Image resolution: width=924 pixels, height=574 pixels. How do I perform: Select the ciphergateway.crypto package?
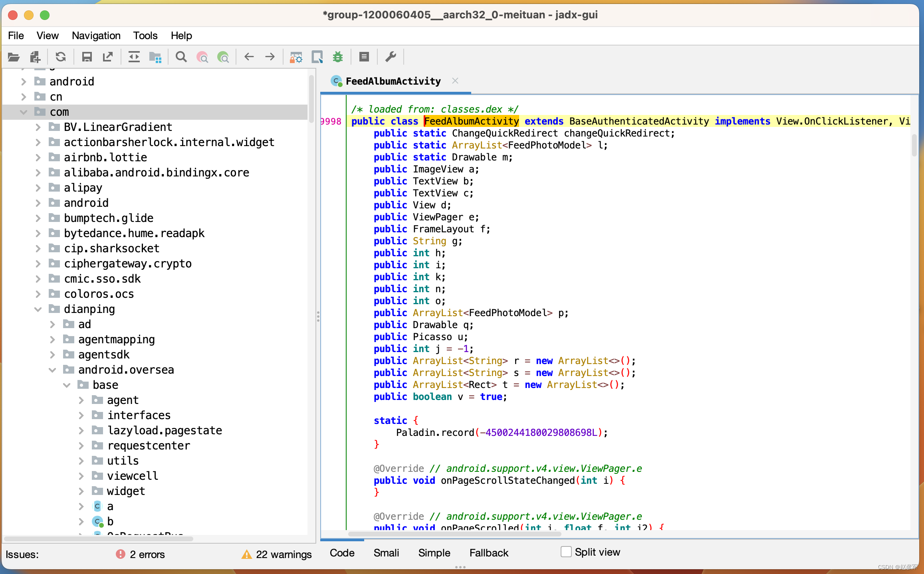pyautogui.click(x=128, y=264)
